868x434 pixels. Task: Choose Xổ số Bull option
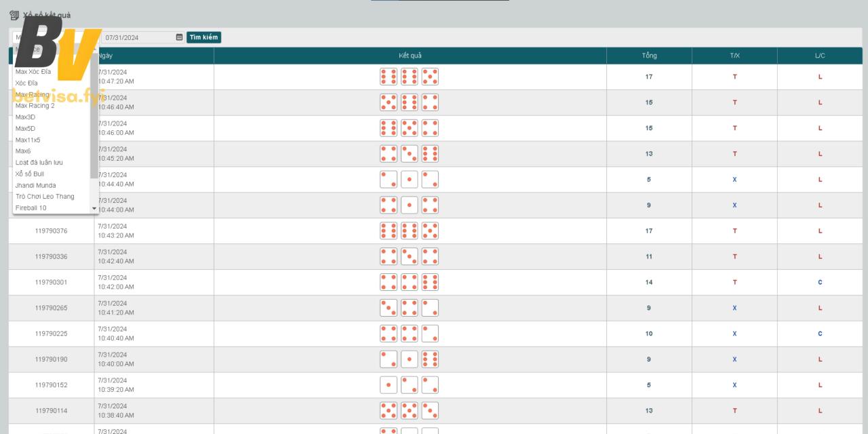30,174
